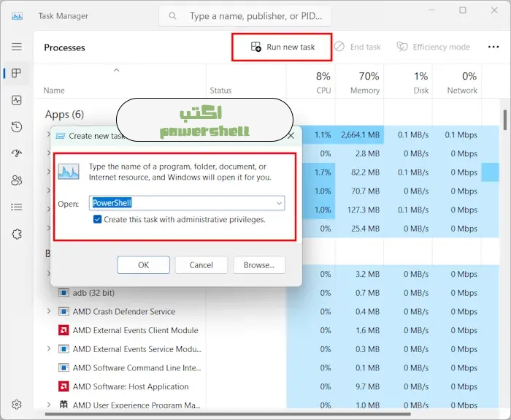Expand AMD Crash Defender Service row
The width and height of the screenshot is (511, 420).
(49, 311)
